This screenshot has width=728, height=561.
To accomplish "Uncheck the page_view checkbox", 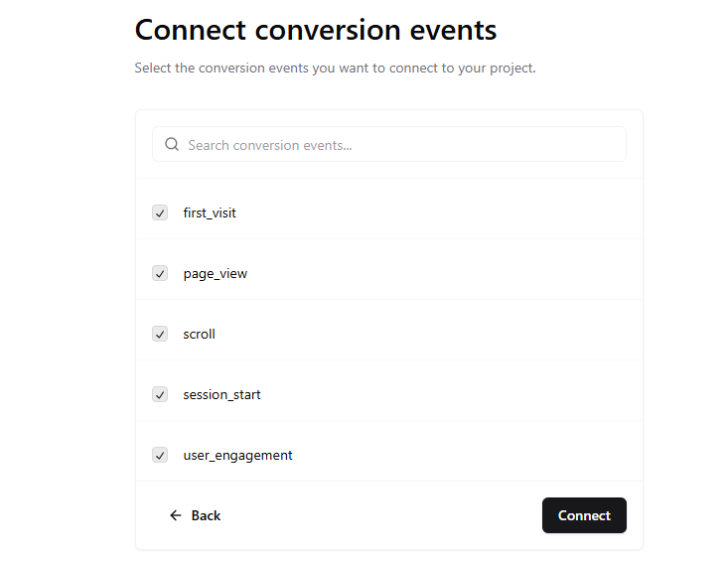I will tap(160, 273).
